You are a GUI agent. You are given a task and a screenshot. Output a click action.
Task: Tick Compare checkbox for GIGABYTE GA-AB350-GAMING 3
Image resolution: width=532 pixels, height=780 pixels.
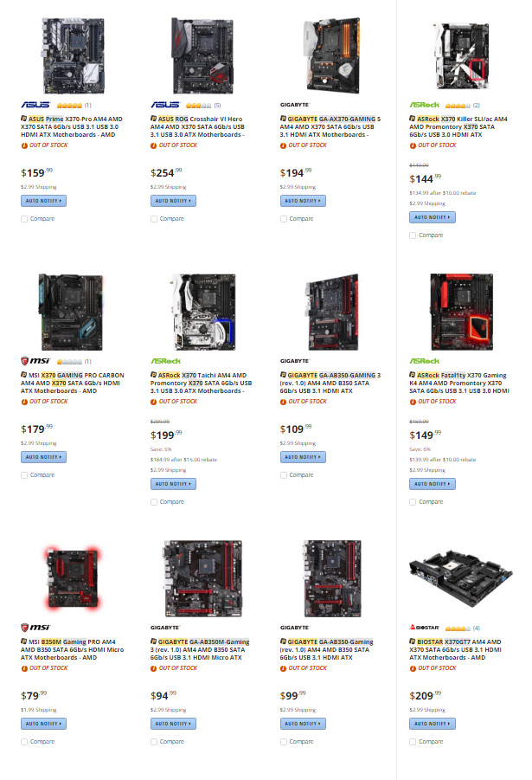284,475
